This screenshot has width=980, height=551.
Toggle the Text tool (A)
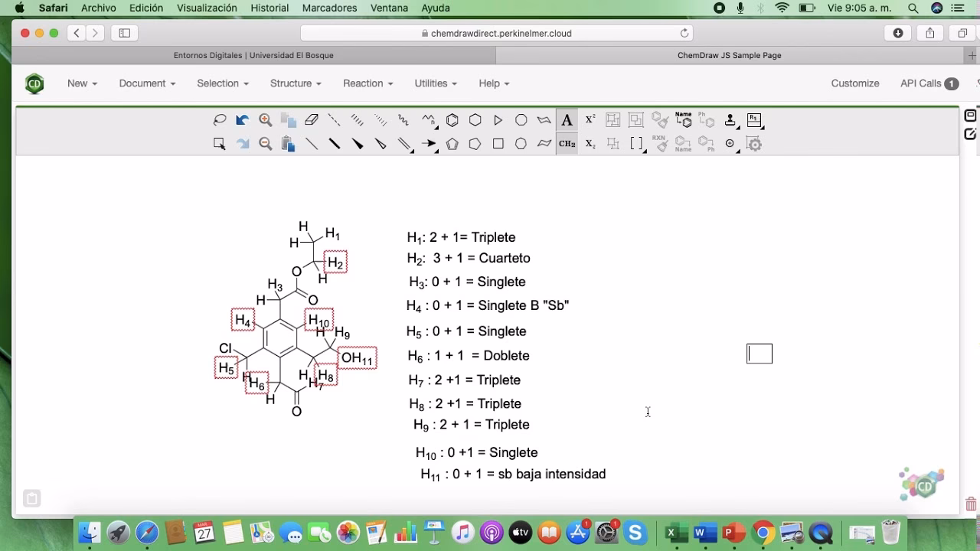567,120
